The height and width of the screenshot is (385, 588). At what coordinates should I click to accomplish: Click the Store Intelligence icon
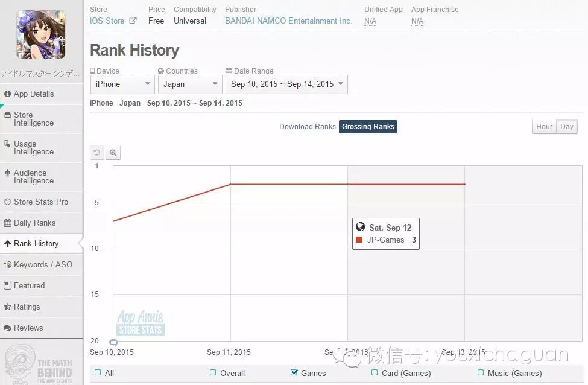pos(7,115)
